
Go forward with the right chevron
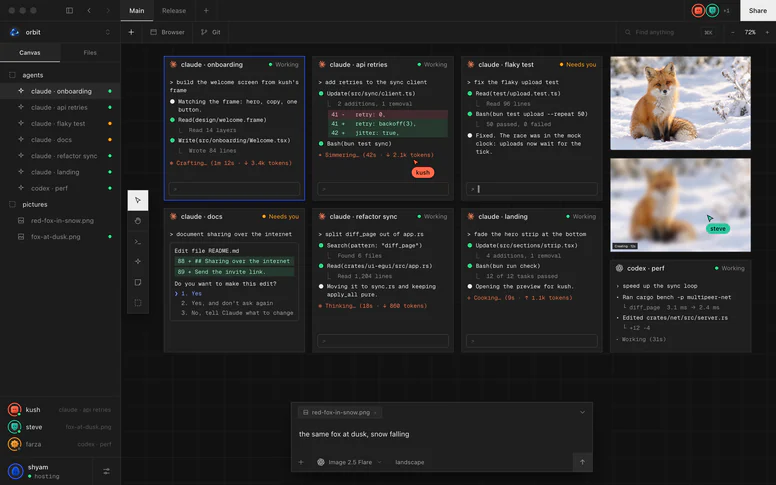[x=108, y=10]
